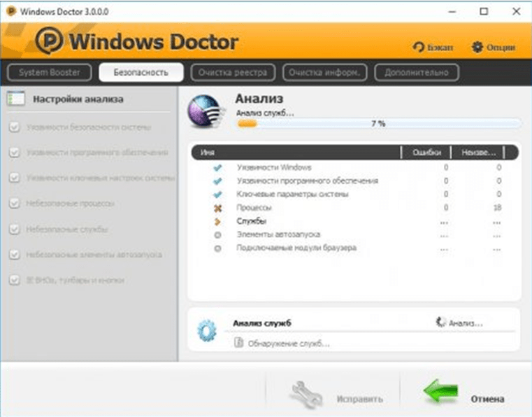Toggle Небезопасные элементы автозапуска checkbox
The width and height of the screenshot is (532, 417).
[14, 255]
